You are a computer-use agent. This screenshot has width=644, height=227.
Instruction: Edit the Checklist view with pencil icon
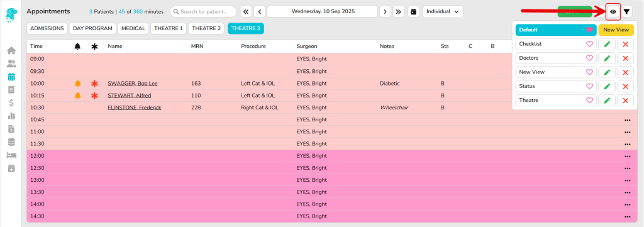pos(607,44)
